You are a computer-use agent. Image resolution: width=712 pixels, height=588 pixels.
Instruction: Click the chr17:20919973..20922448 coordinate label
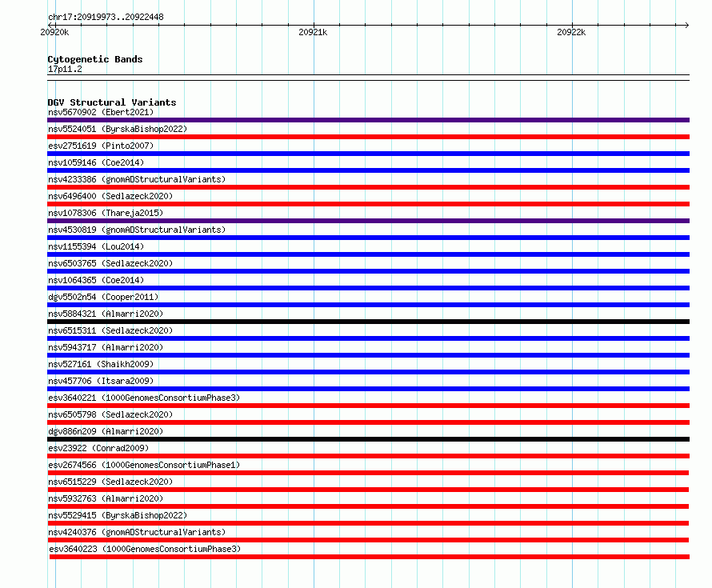click(106, 18)
